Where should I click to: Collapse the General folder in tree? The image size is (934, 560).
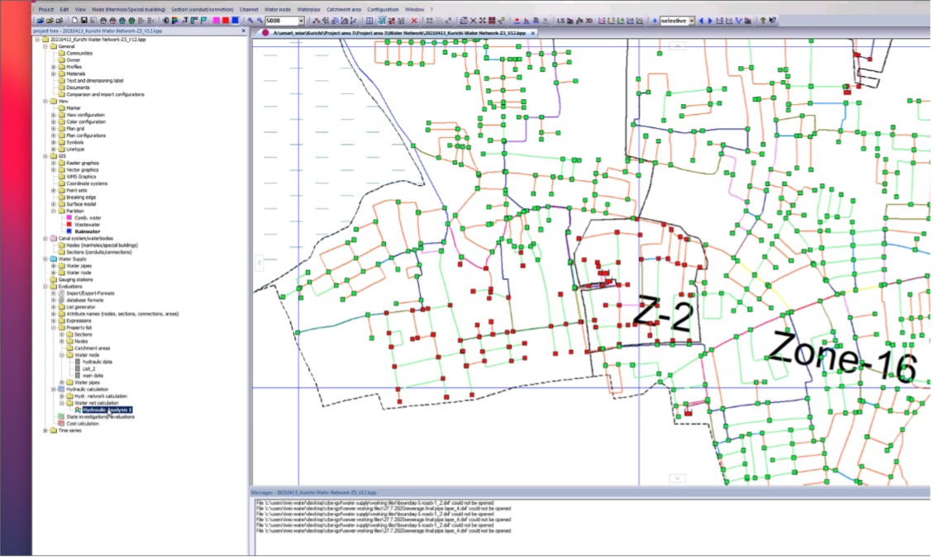tap(45, 46)
